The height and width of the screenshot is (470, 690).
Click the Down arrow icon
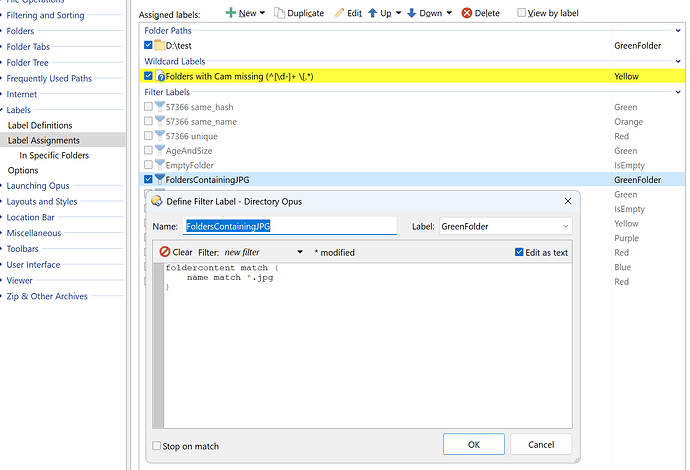point(411,13)
